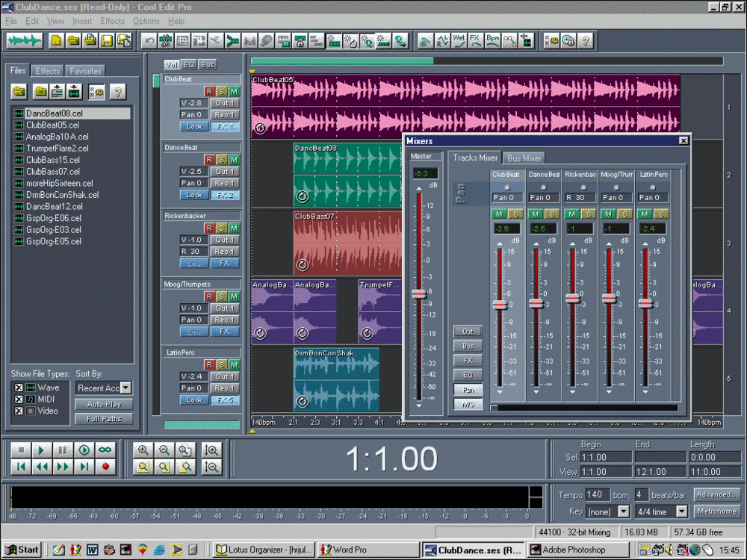Open the Bpm toolbar icon

pyautogui.click(x=492, y=40)
